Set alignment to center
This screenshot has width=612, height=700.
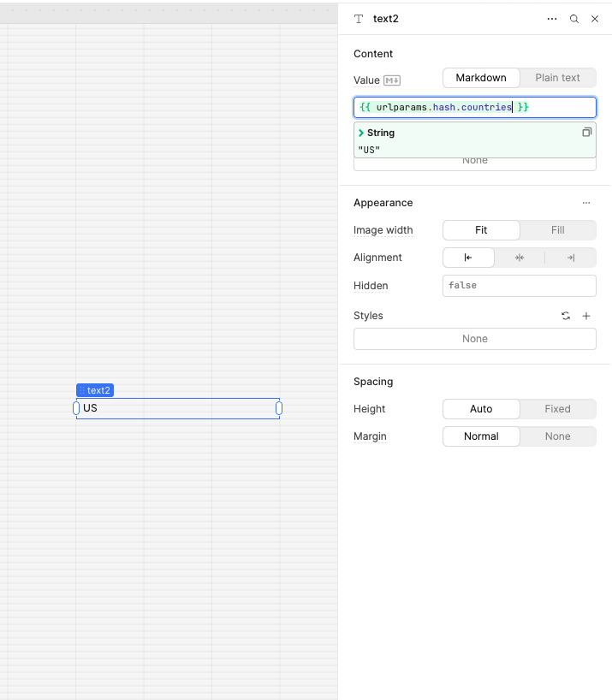[519, 258]
